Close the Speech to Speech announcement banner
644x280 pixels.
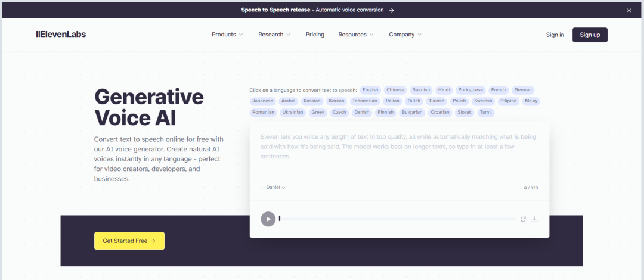pos(629,10)
